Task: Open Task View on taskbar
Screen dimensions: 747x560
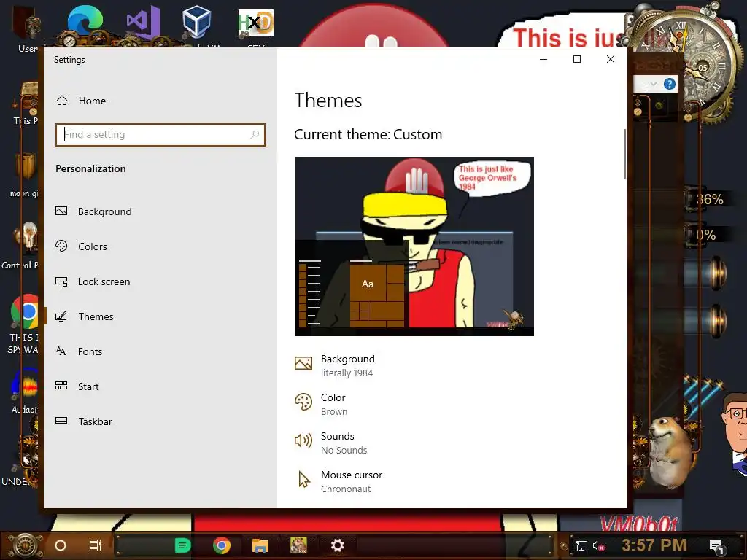Action: (96, 545)
